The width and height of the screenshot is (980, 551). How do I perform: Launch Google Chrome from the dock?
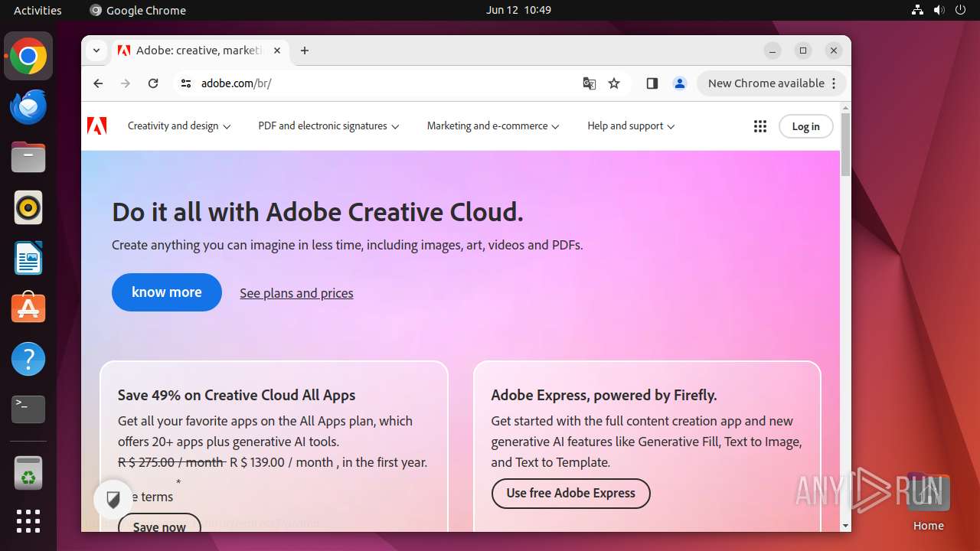tap(28, 57)
